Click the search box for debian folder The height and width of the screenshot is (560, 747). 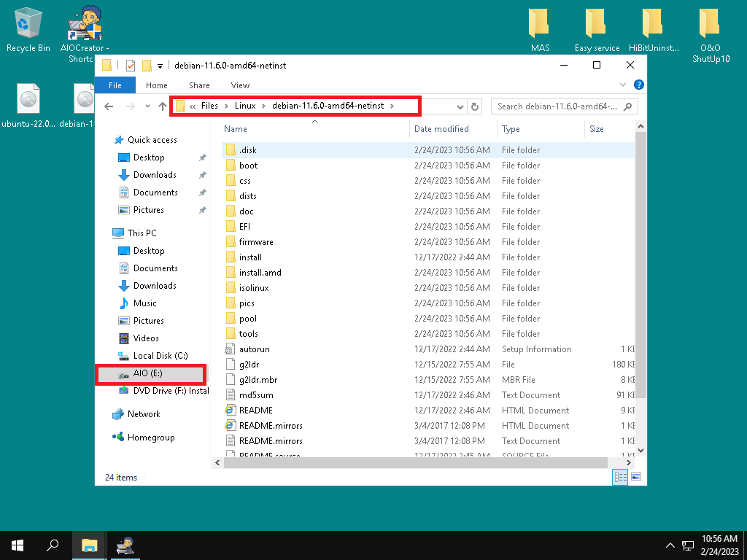click(557, 106)
